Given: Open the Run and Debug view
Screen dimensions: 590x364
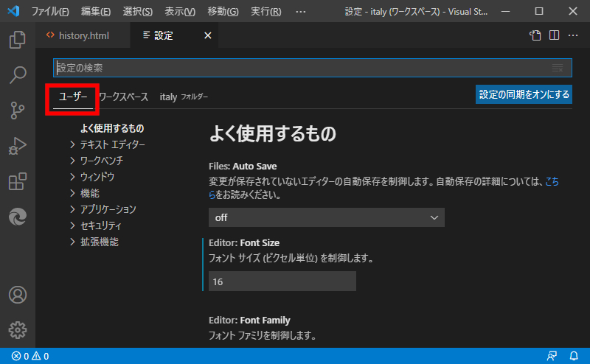Looking at the screenshot, I should click(18, 146).
